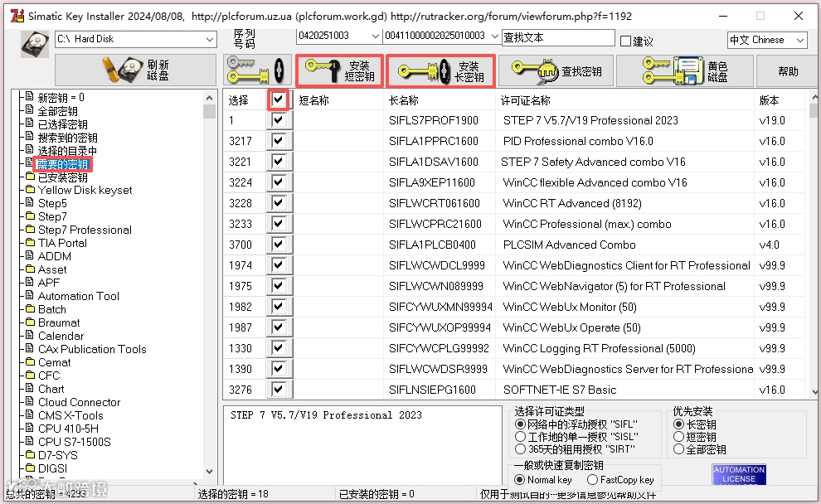Click the Simatic Key Installer title bar icon
821x504 pixels.
pyautogui.click(x=17, y=16)
